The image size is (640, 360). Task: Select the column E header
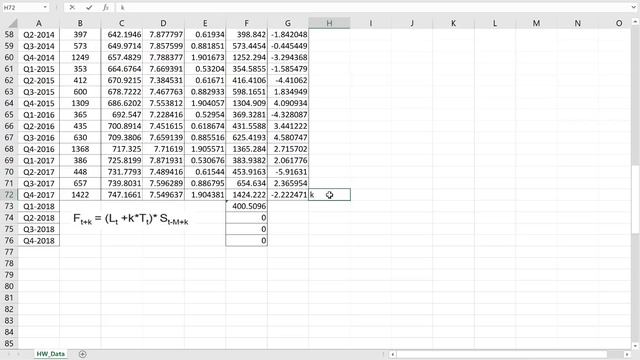(205, 23)
